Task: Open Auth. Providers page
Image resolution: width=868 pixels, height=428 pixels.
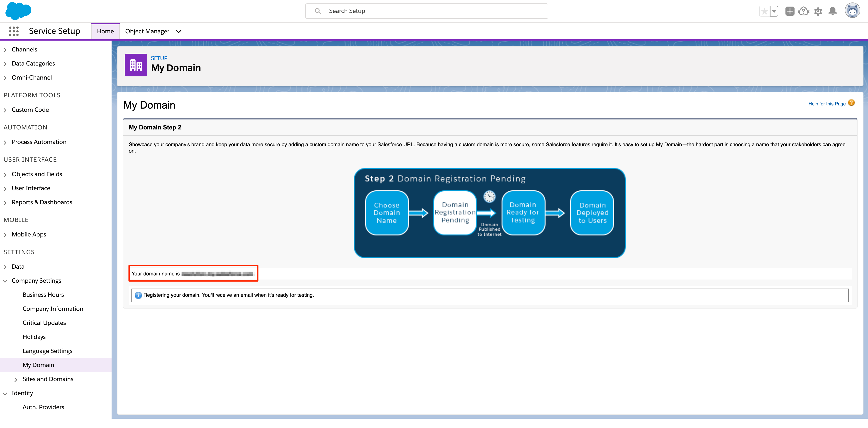Action: (43, 407)
